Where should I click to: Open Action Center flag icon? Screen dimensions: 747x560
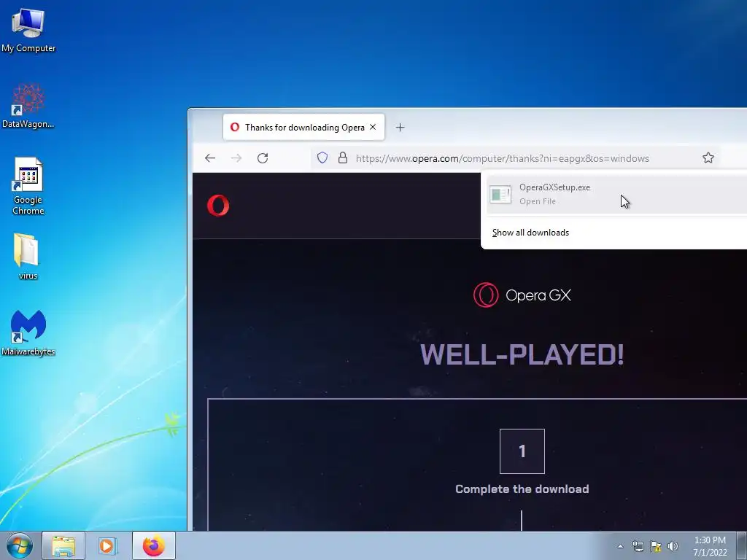coord(656,546)
